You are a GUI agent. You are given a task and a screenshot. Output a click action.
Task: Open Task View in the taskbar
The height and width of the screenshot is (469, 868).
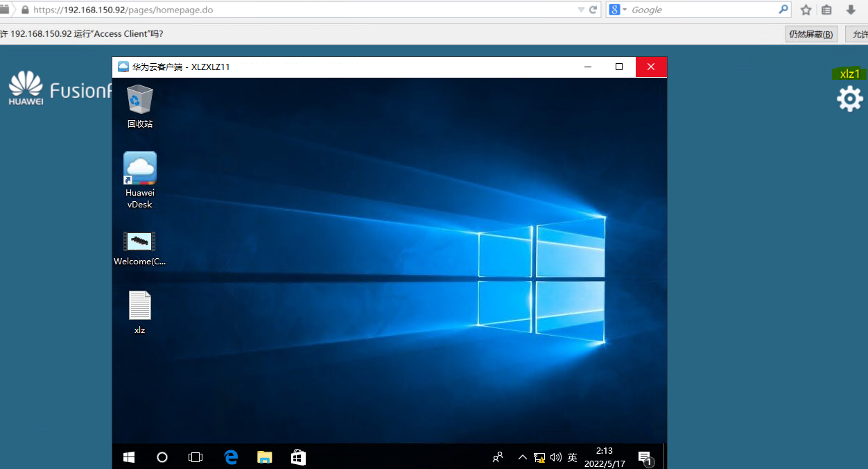(x=196, y=457)
